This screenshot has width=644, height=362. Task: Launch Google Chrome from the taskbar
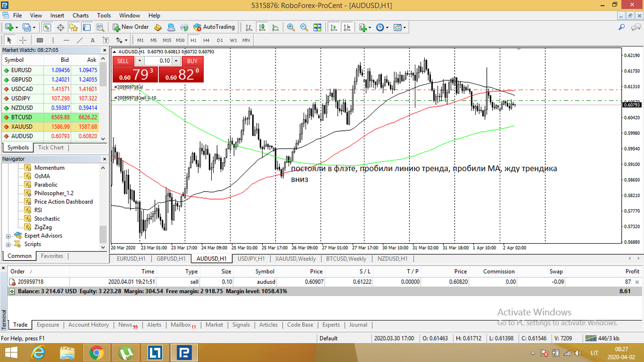[x=96, y=353]
